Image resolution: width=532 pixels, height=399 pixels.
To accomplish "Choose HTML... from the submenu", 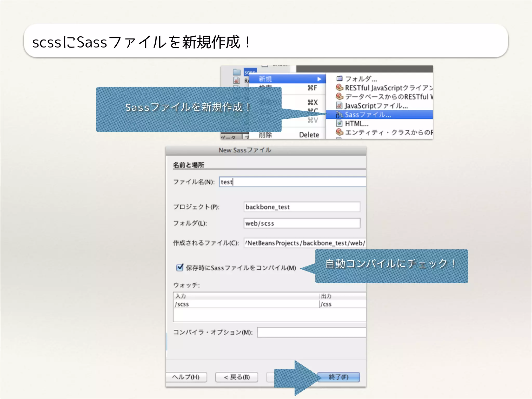I will coord(379,123).
